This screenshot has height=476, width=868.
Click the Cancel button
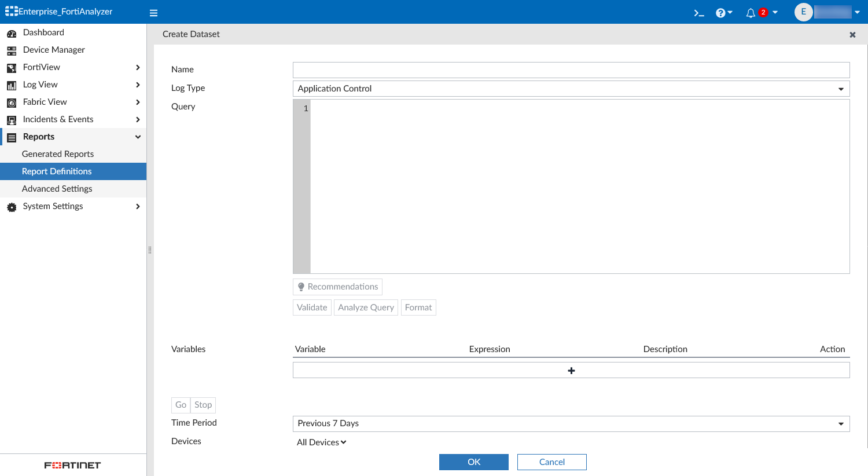[551, 462]
